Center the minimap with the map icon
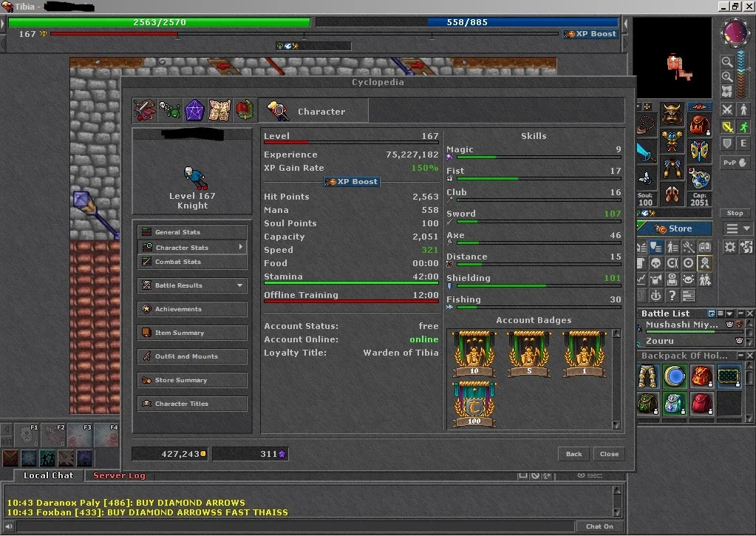The width and height of the screenshot is (756, 536). pos(727,91)
